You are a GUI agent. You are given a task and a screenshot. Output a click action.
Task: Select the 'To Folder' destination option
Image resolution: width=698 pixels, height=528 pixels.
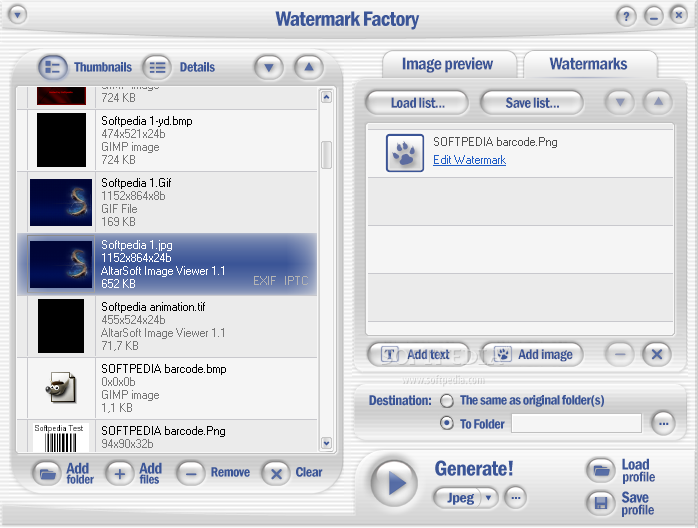(x=447, y=423)
